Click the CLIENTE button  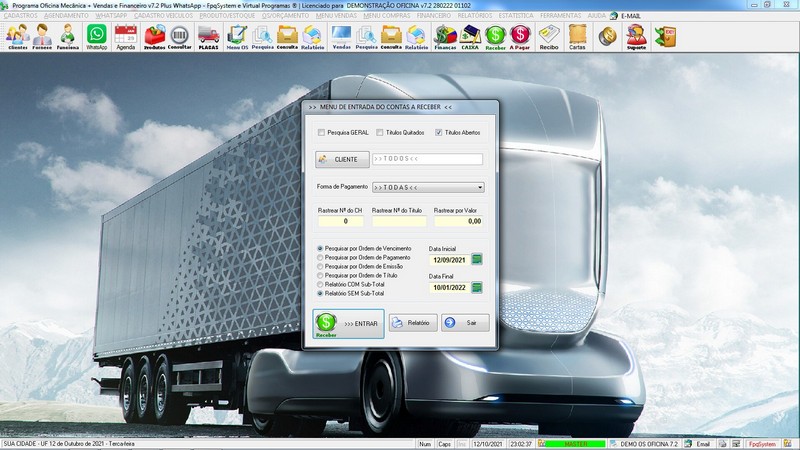[x=342, y=160]
